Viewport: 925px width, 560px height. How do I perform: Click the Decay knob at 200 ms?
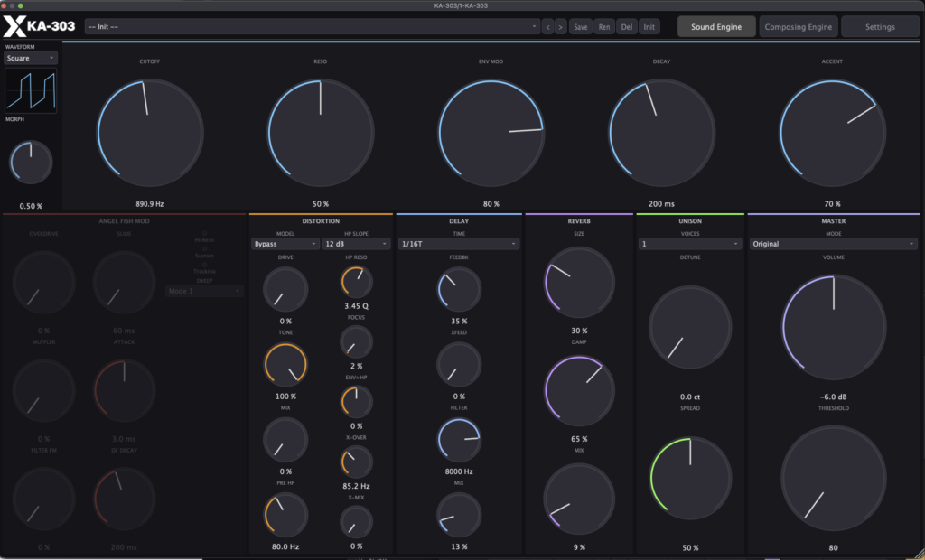(x=661, y=133)
